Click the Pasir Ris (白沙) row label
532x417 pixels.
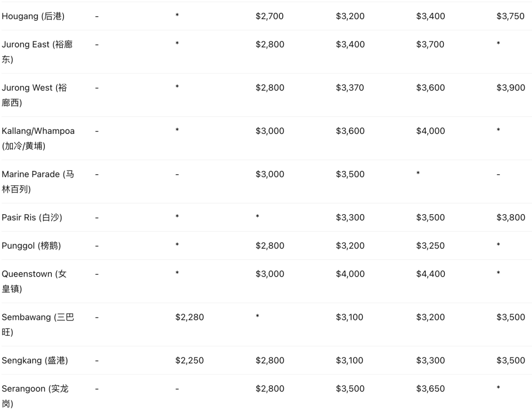click(x=32, y=218)
